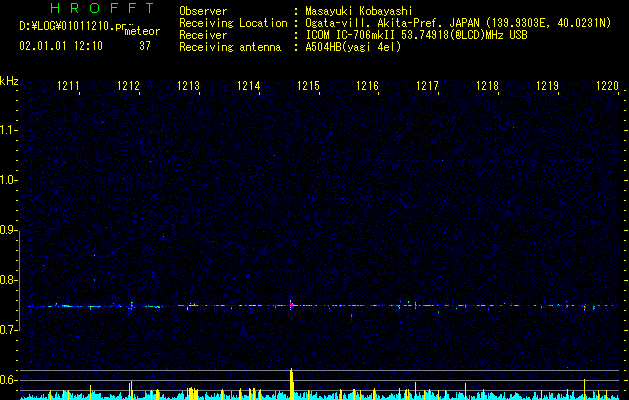Select observer name Masayuki Kobayashi
Image resolution: width=629 pixels, height=400 pixels.
tap(359, 11)
